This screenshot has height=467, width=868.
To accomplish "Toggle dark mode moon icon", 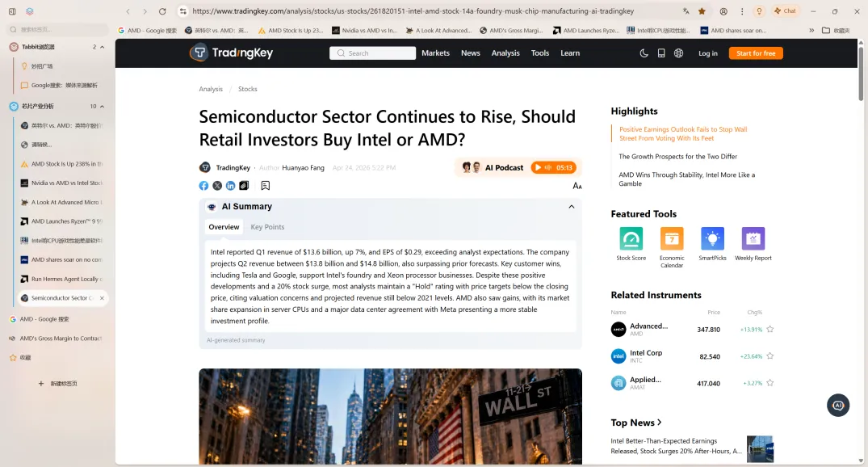I will 644,53.
